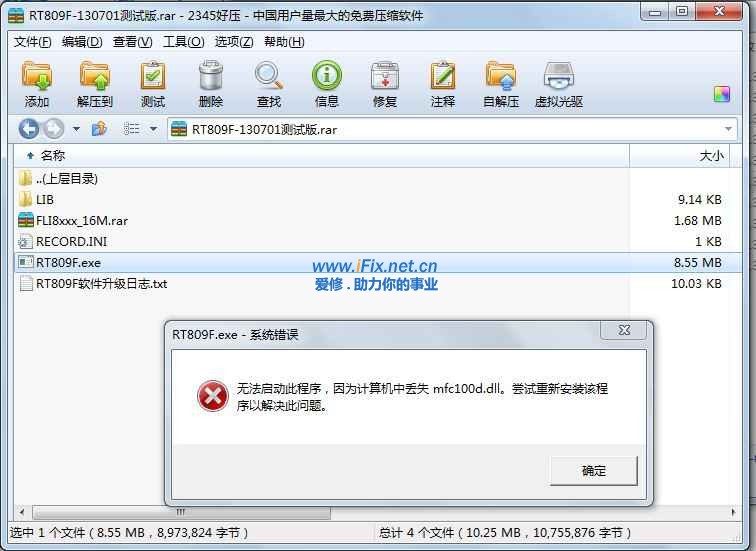Show archive 信息 (Info) icon
Screen dimensions: 756x551
point(326,84)
